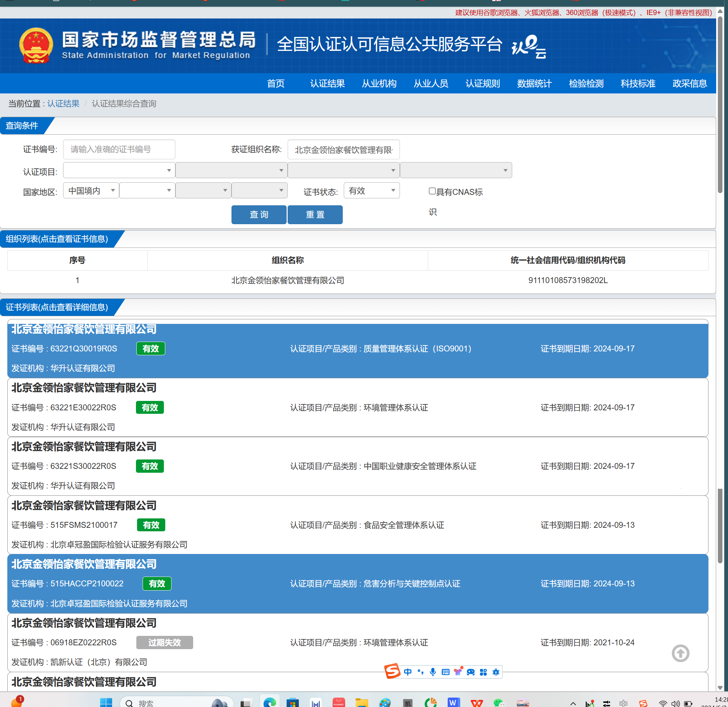Image resolution: width=728 pixels, height=707 pixels.
Task: Open certificate 515HACCP2100022 details
Action: pyautogui.click(x=358, y=584)
